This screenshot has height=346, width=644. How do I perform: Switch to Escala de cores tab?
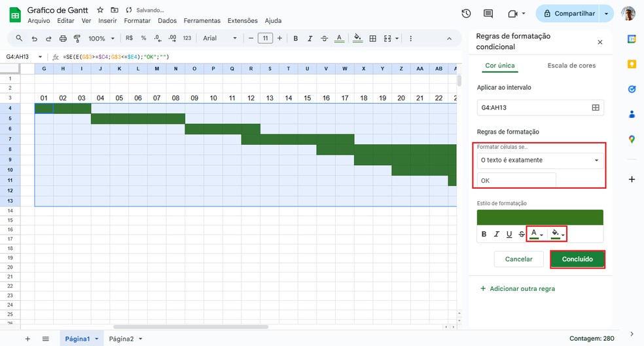click(571, 66)
